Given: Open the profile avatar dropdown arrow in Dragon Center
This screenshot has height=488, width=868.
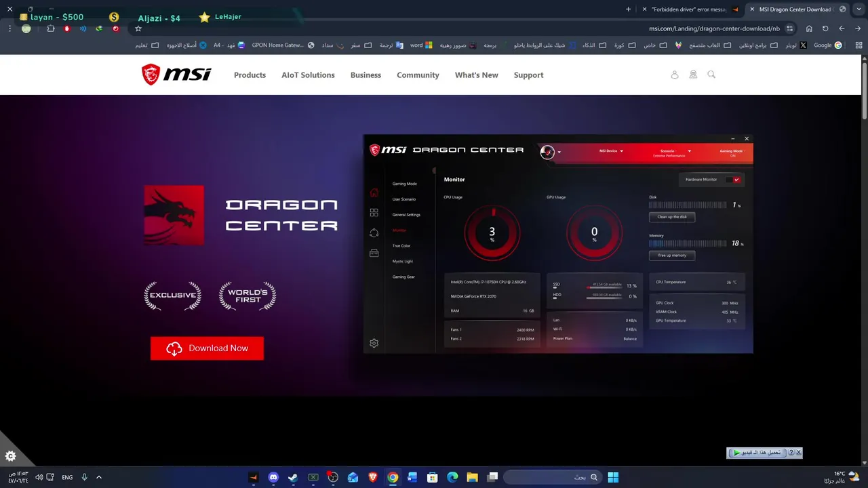Looking at the screenshot, I should (559, 152).
